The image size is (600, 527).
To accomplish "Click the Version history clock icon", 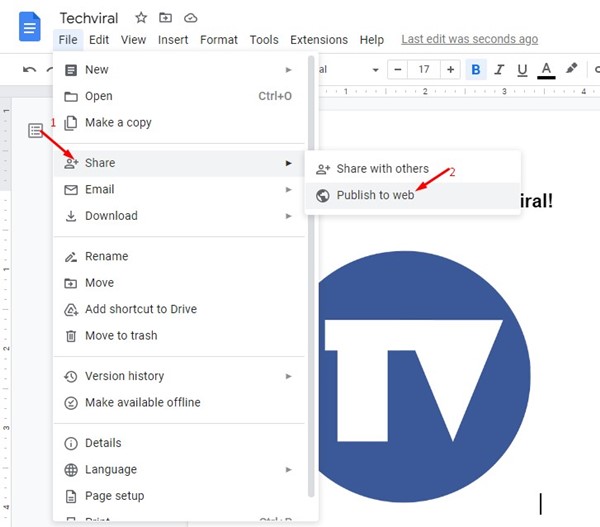I will click(x=71, y=377).
